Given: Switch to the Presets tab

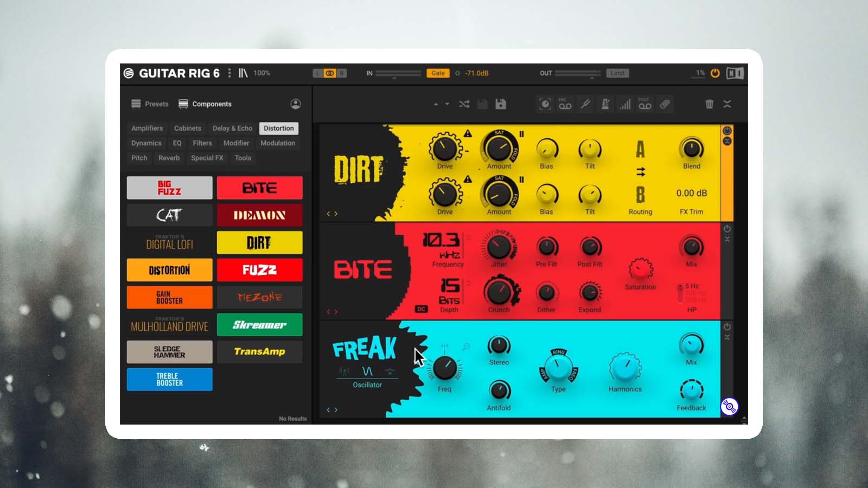Looking at the screenshot, I should (150, 104).
